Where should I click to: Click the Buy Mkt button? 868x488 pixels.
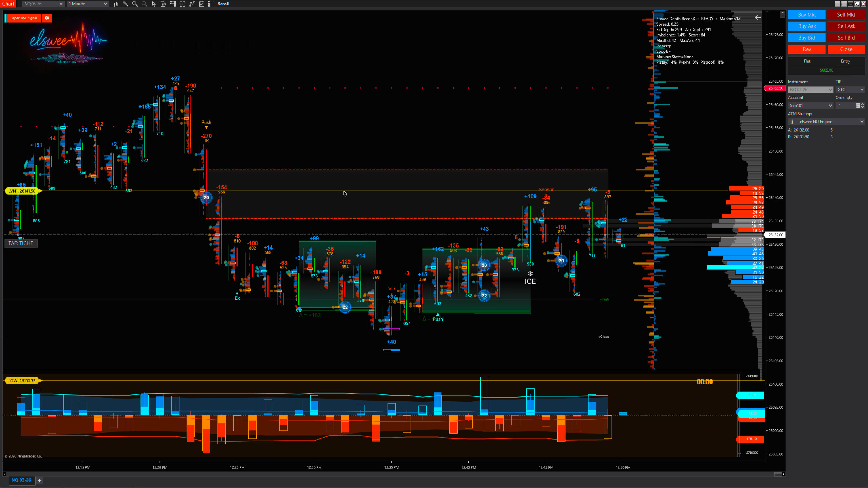[807, 14]
